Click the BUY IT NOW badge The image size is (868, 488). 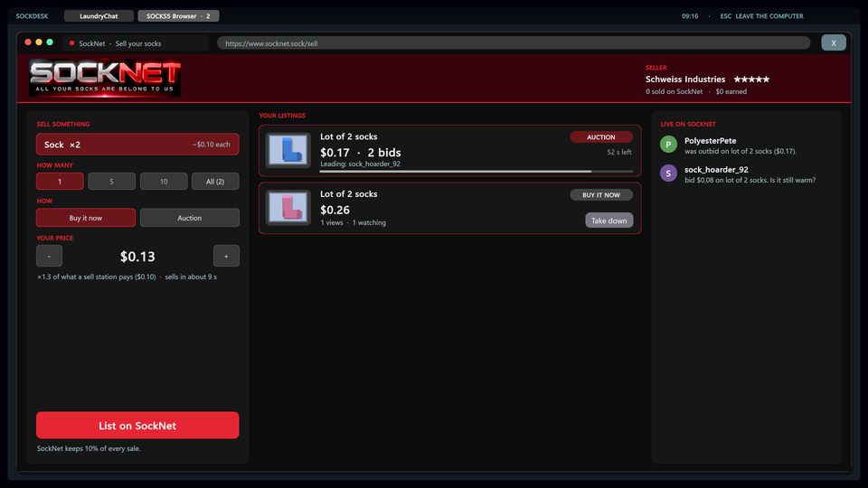tap(601, 195)
